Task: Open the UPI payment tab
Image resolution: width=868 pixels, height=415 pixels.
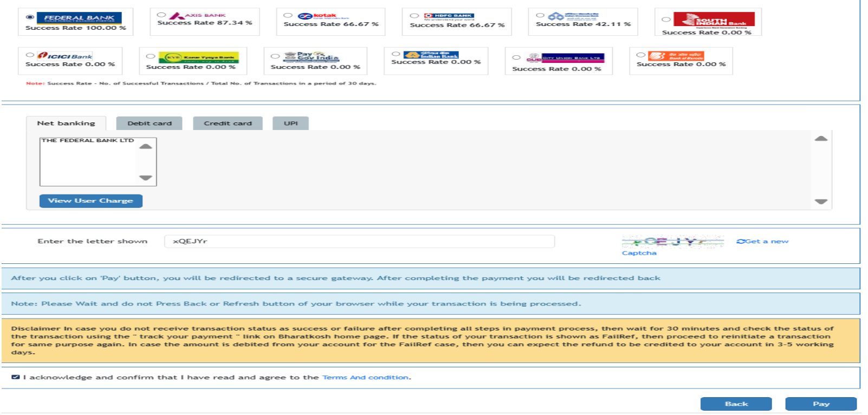Action: [x=291, y=124]
